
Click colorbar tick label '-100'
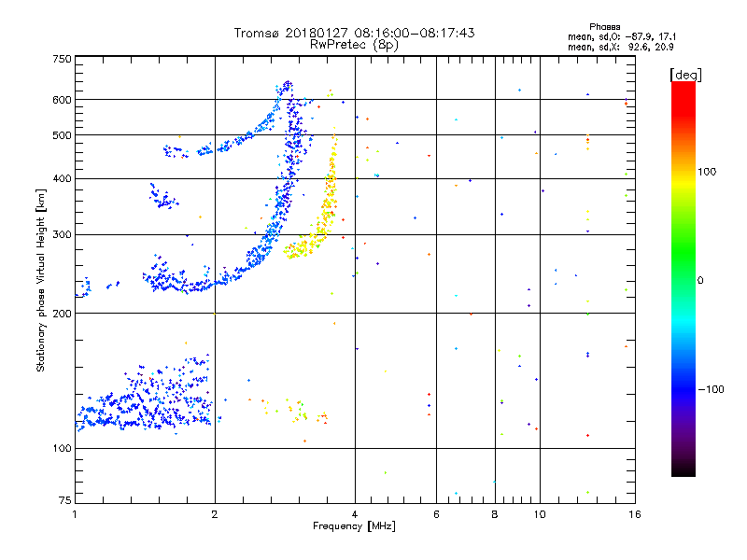(711, 389)
